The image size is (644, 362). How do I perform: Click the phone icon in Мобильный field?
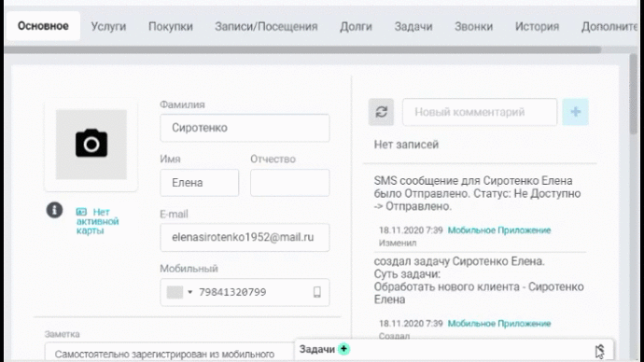(x=316, y=292)
